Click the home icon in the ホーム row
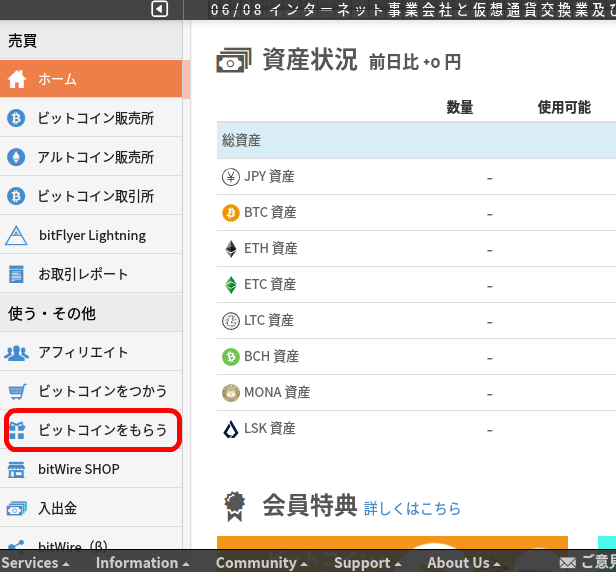The image size is (616, 572). pos(17,79)
